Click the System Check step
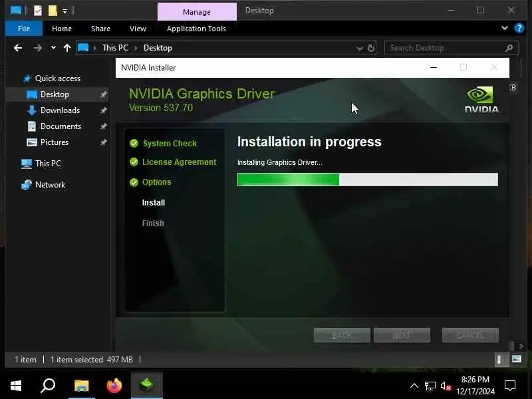This screenshot has height=399, width=532. (x=170, y=143)
